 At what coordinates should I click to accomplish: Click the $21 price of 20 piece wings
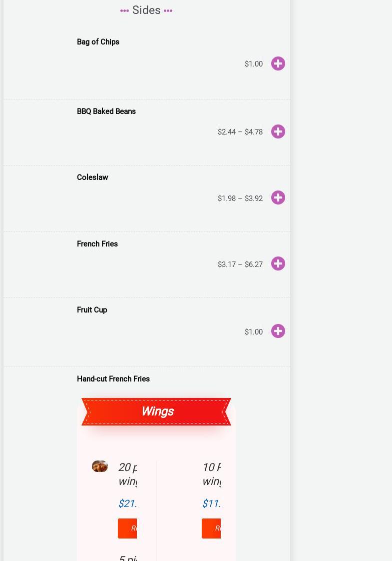coord(127,503)
